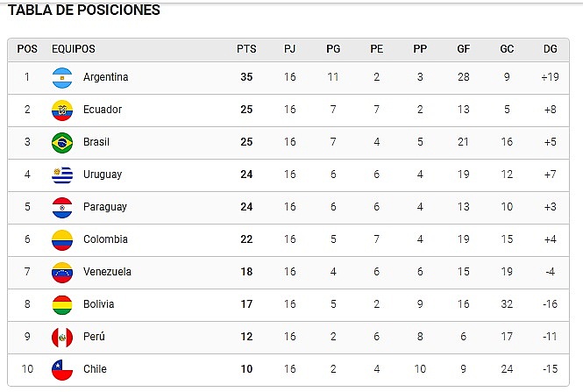Click the PJ column header

pyautogui.click(x=289, y=49)
